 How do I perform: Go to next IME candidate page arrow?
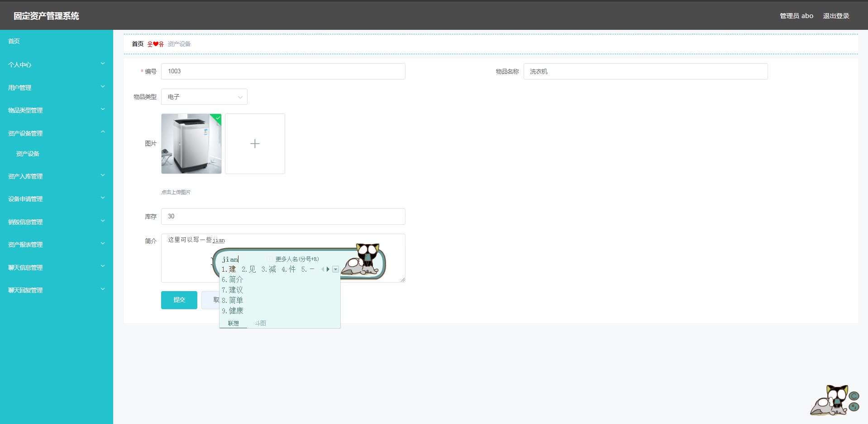pyautogui.click(x=328, y=269)
